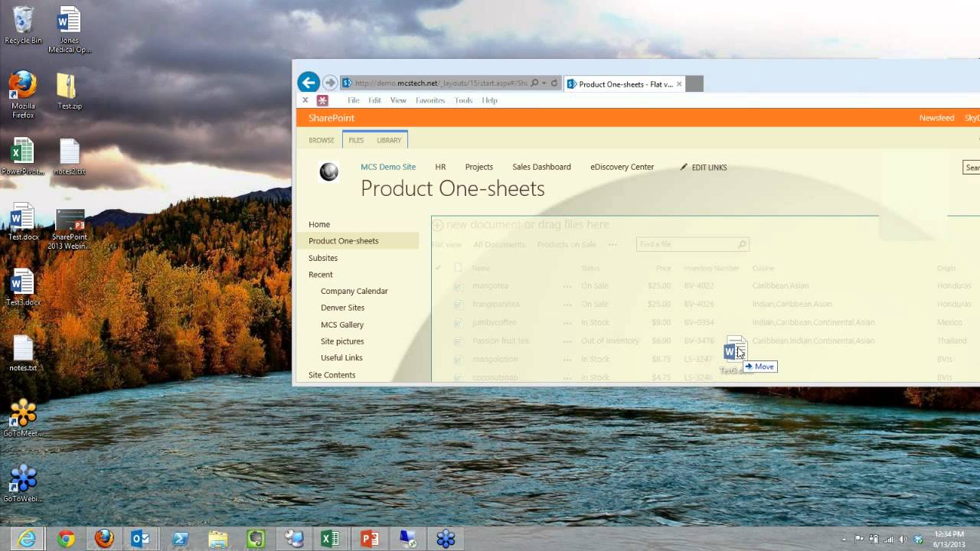
Task: Open File Explorer from the taskbar
Action: click(218, 539)
